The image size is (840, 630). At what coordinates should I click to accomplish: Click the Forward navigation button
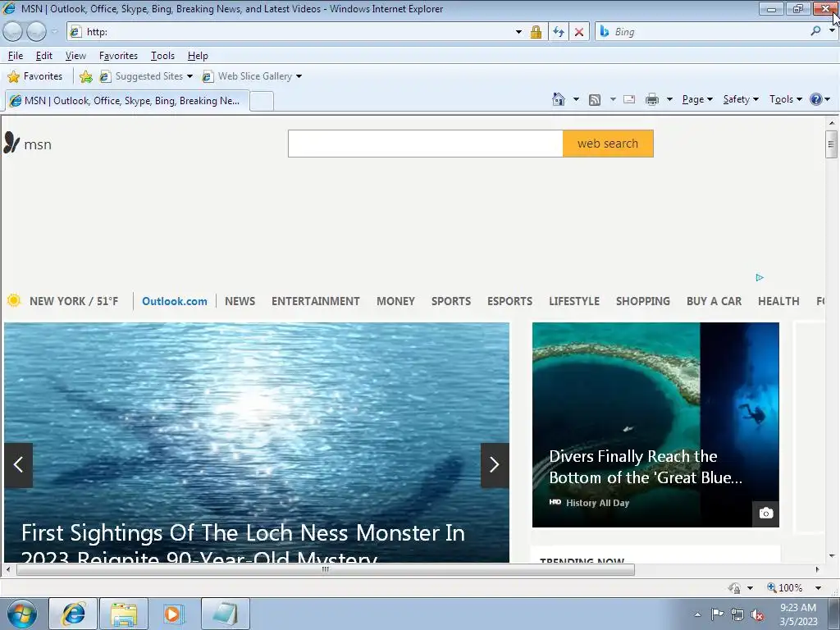(x=36, y=32)
